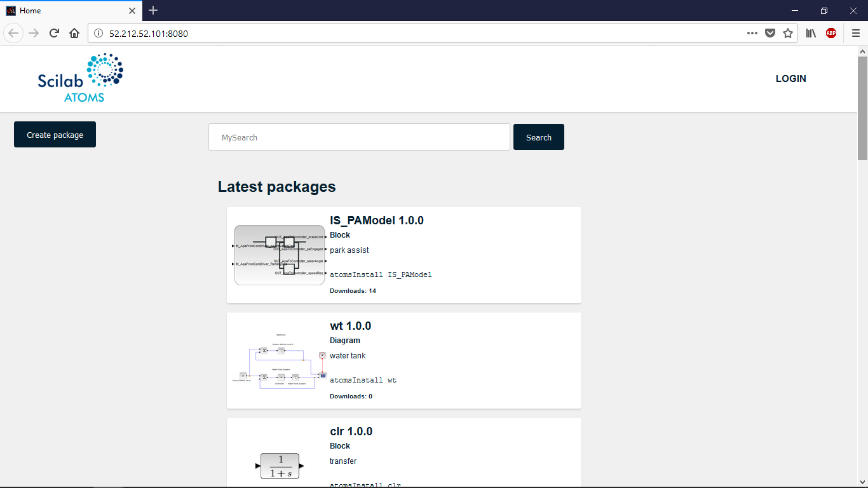
Task: Click the Create package button
Action: (x=55, y=135)
